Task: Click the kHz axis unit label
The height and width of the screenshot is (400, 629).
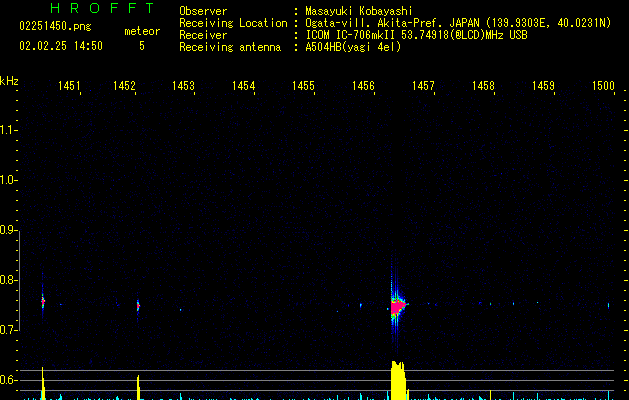Action: (9, 81)
